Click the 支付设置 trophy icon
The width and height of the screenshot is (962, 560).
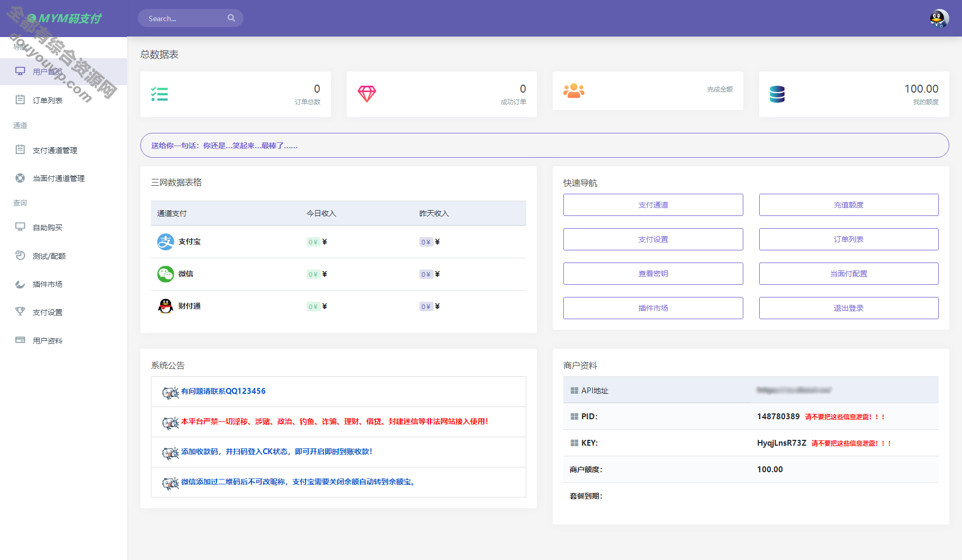coord(20,312)
